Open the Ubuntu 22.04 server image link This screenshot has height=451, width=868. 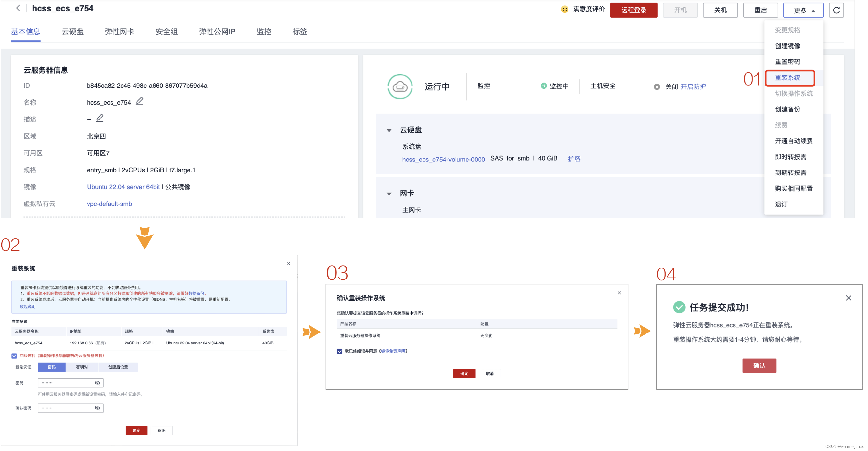pos(123,187)
